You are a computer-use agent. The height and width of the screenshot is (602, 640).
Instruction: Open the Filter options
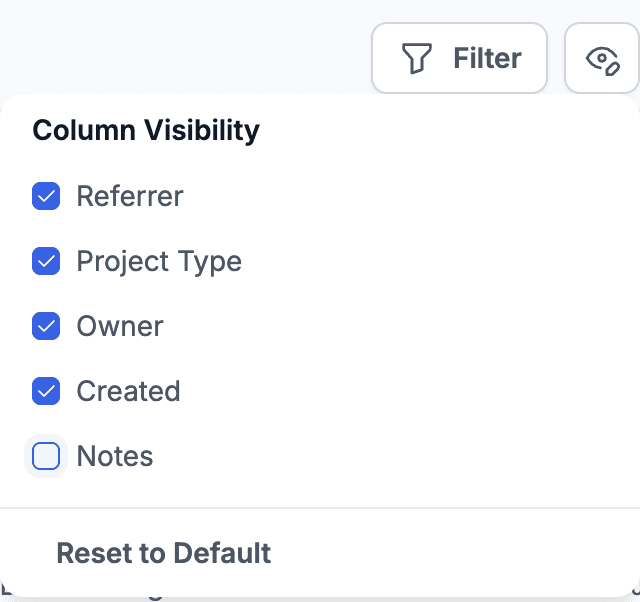(460, 58)
